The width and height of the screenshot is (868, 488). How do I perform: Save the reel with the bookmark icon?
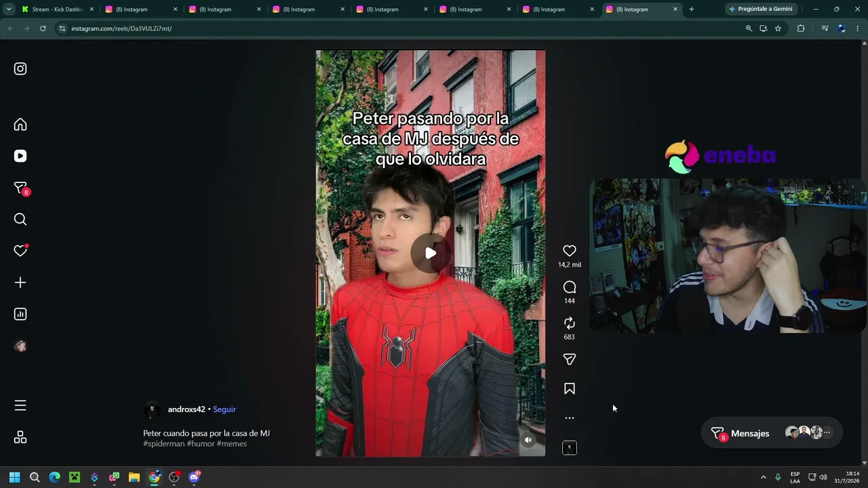click(x=570, y=389)
